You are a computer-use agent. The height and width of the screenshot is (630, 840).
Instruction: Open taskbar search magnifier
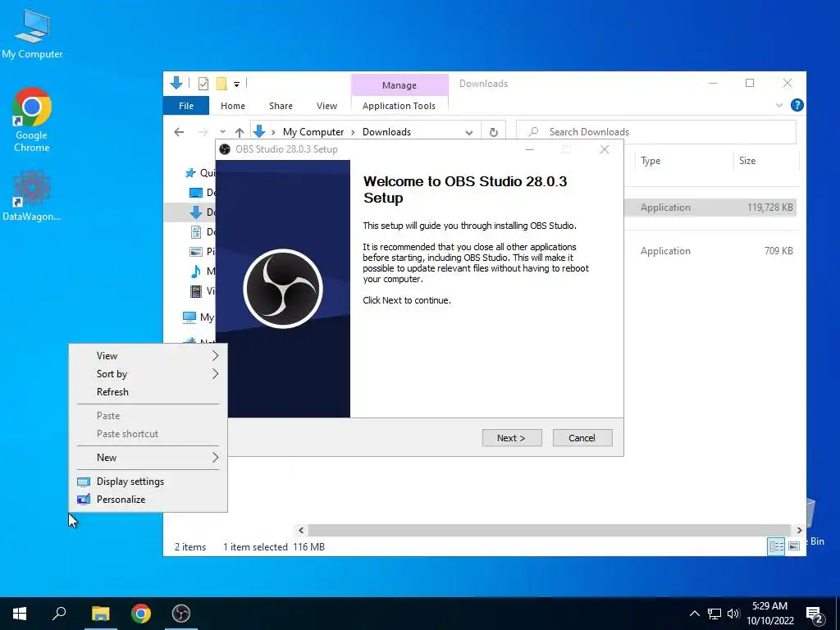pos(59,614)
